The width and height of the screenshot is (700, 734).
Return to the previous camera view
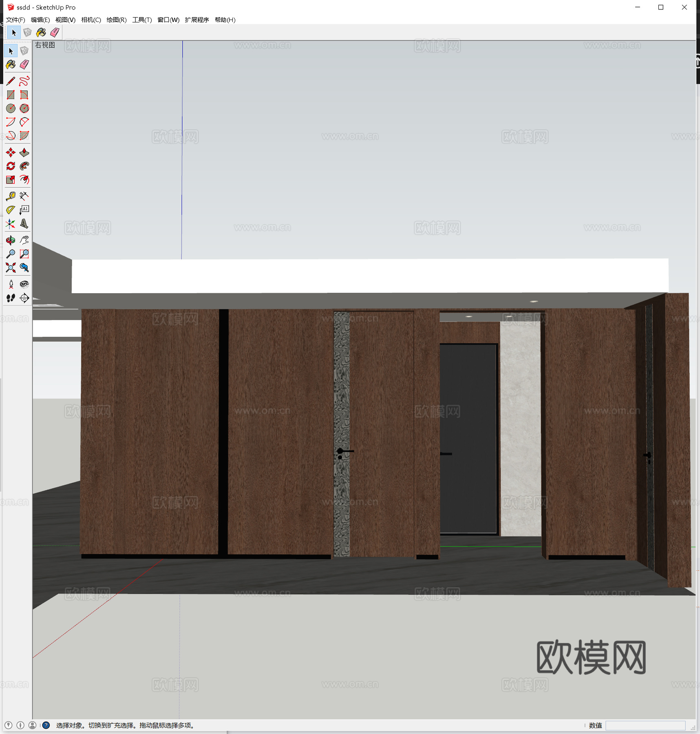[x=24, y=268]
